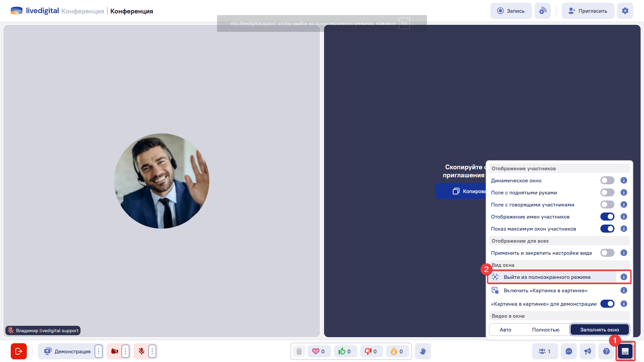Viewport: 644px width, 362px height.
Task: Enable the Динамическое окно toggle
Action: coord(607,181)
